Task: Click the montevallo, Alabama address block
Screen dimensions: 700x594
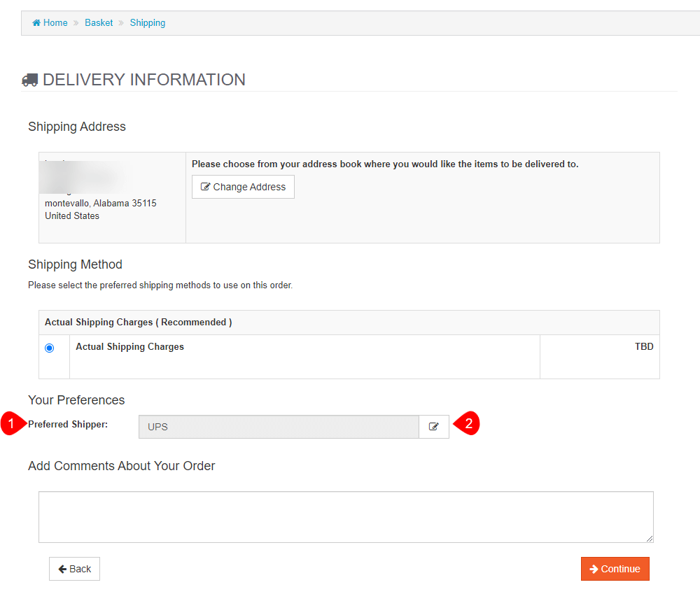Action: (100, 204)
